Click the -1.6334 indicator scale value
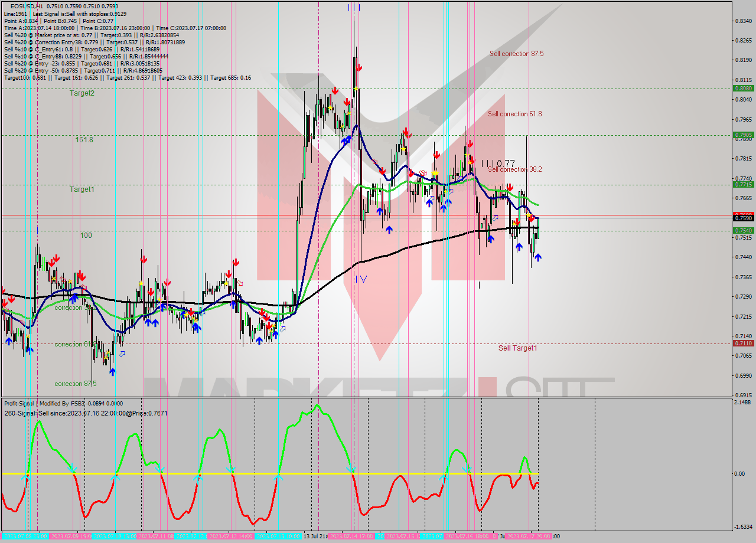The width and height of the screenshot is (756, 543). [742, 527]
